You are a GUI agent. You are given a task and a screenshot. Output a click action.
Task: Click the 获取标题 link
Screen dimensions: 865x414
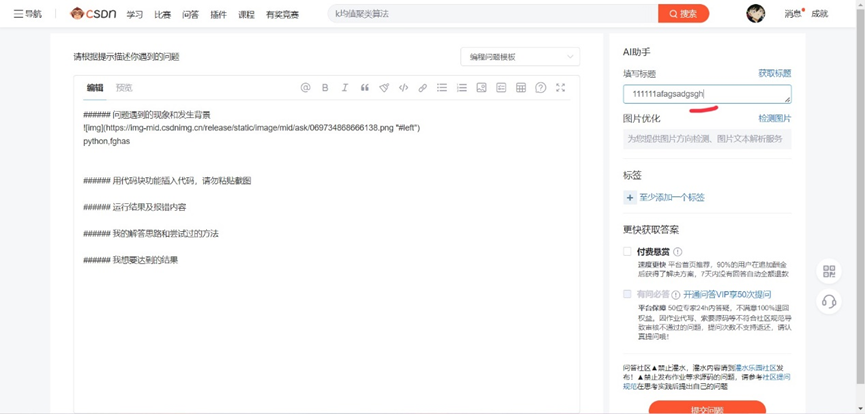tap(775, 73)
